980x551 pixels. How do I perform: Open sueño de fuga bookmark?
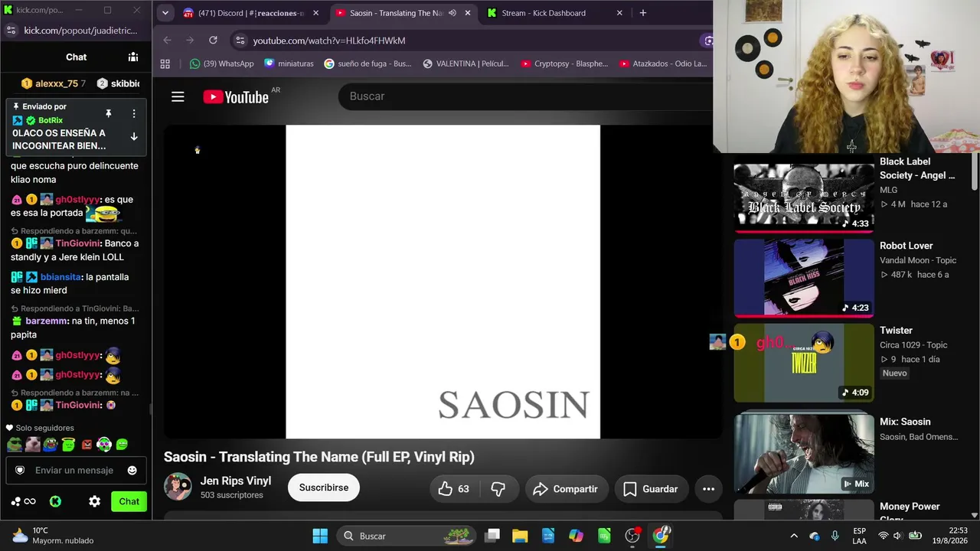(367, 64)
